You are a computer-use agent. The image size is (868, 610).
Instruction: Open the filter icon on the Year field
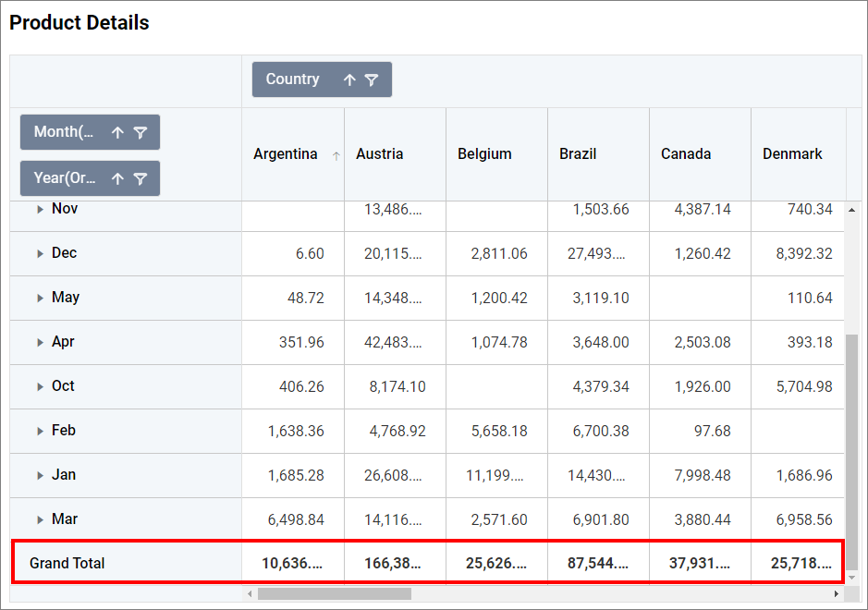[140, 179]
